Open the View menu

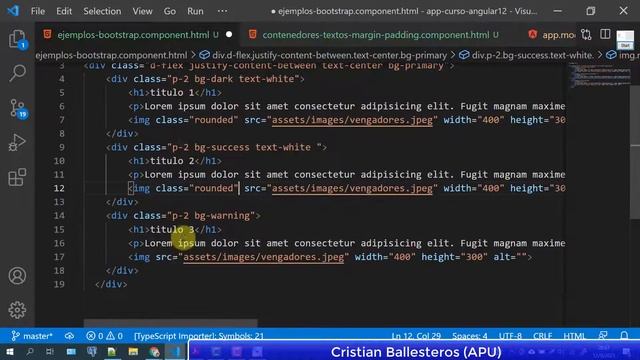tap(142, 11)
